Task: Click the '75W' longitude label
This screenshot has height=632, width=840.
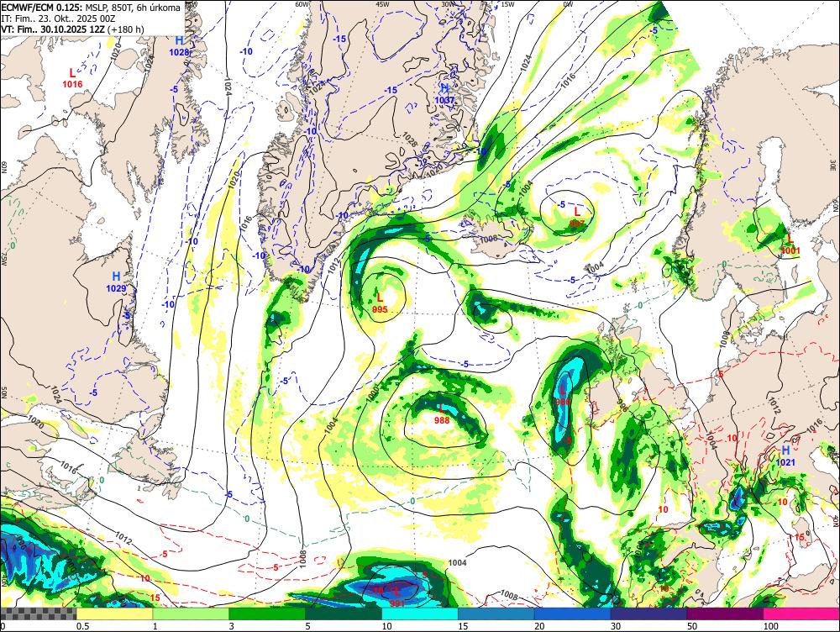Action: (x=3, y=260)
